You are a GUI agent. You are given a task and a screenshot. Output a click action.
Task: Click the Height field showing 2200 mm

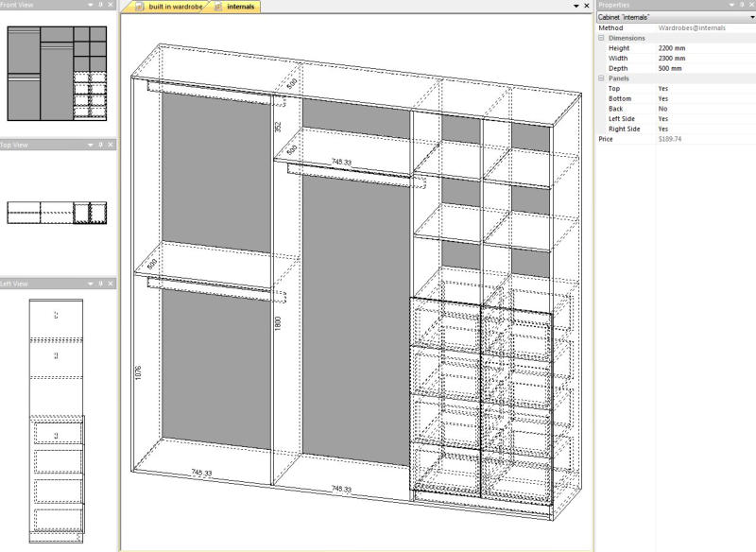pos(672,47)
